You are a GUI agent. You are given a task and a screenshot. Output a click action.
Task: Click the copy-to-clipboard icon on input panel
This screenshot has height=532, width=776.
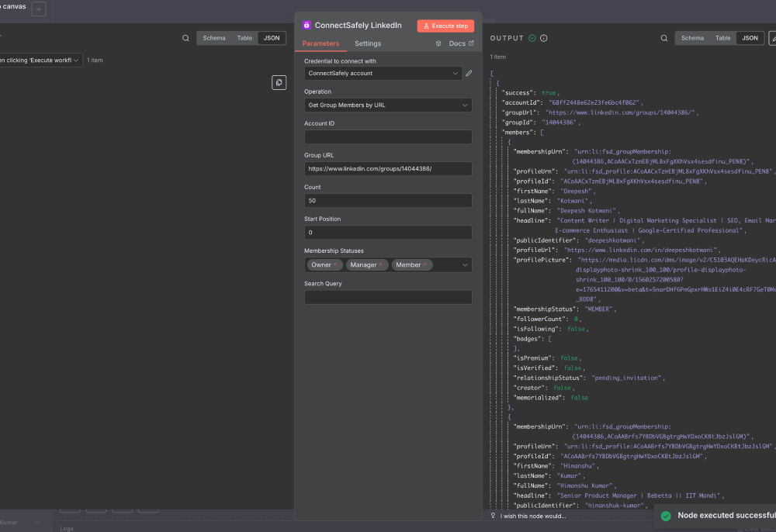click(279, 82)
